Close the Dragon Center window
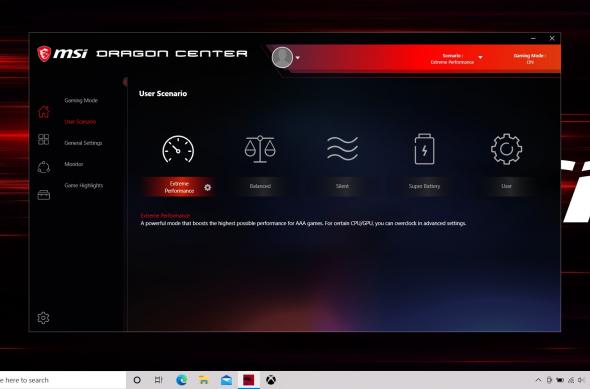 pos(552,38)
